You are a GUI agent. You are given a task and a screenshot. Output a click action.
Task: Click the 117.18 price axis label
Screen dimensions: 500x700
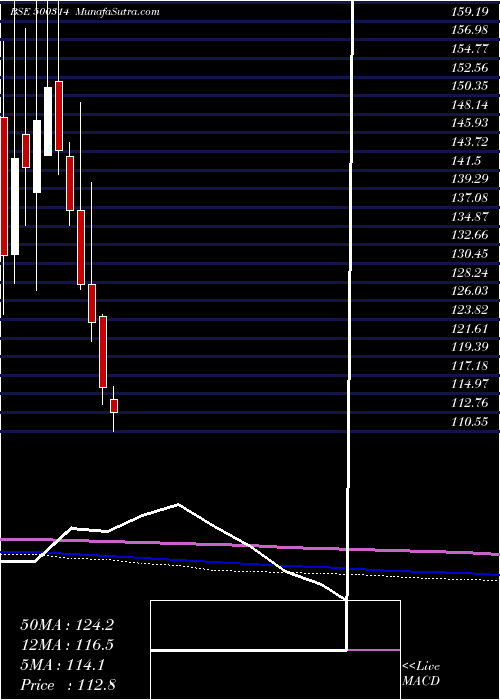click(471, 366)
